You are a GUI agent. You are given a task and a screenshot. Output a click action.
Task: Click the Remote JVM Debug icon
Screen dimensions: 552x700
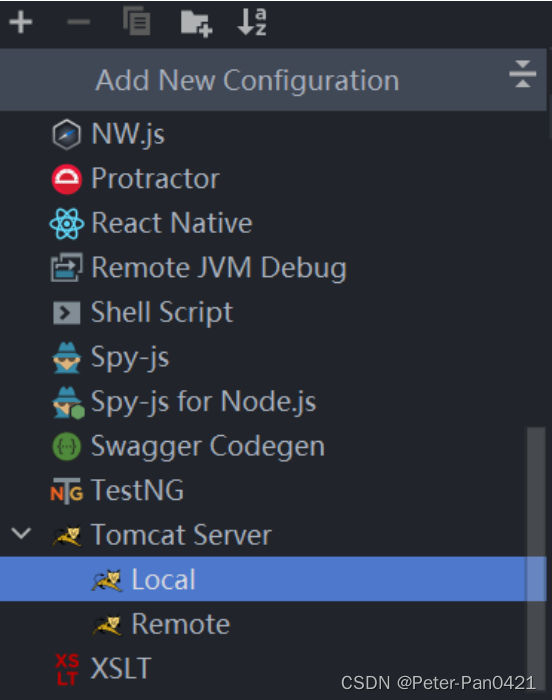tap(67, 267)
